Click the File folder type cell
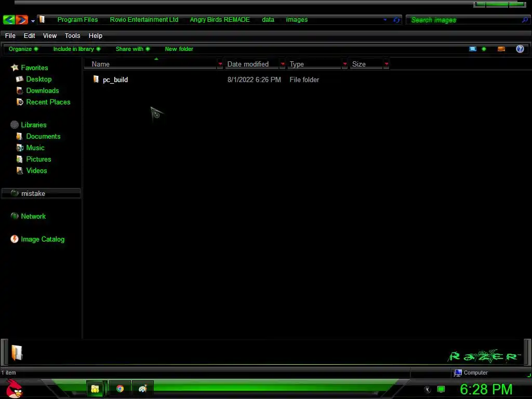This screenshot has width=532, height=399. coord(304,79)
